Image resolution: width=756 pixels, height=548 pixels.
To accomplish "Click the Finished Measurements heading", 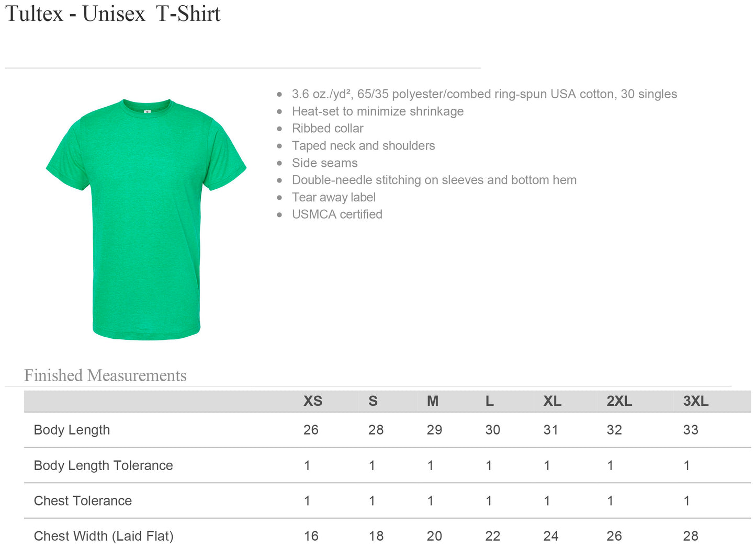I will point(105,375).
